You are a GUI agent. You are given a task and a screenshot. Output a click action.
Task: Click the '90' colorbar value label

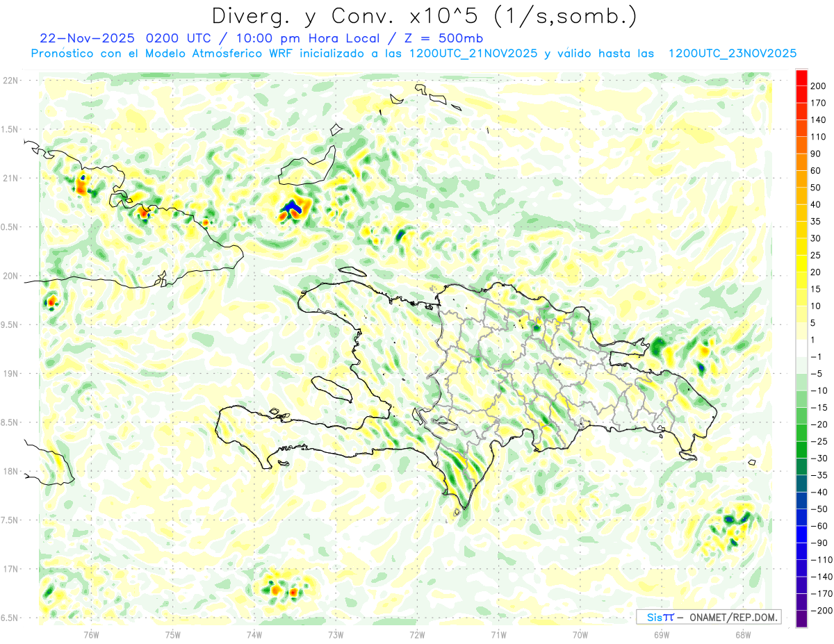817,154
